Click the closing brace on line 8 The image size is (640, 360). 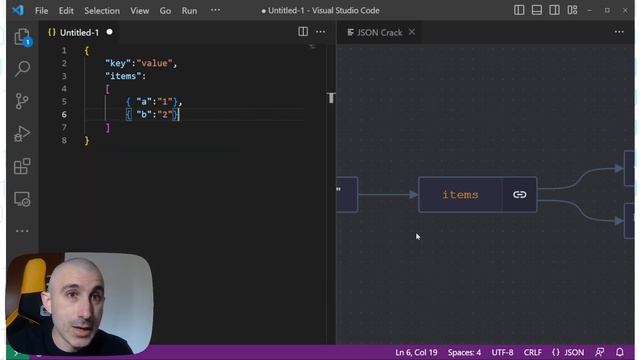[x=87, y=141]
